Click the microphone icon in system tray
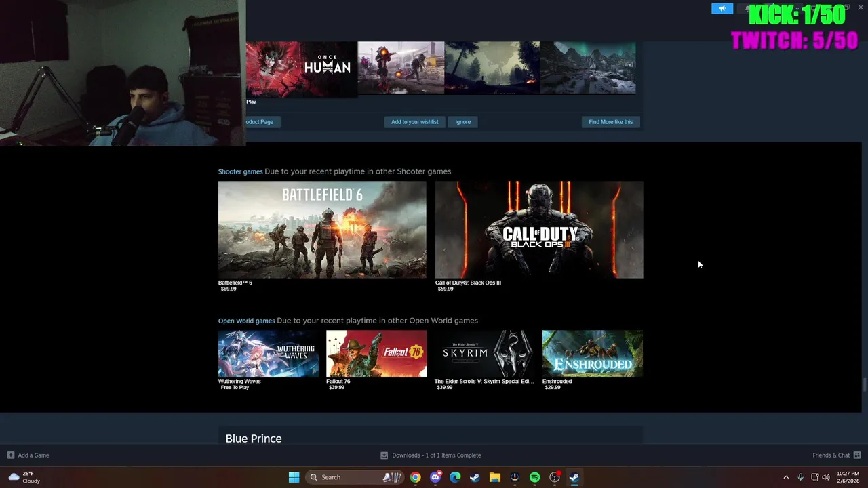The width and height of the screenshot is (868, 488). tap(800, 477)
